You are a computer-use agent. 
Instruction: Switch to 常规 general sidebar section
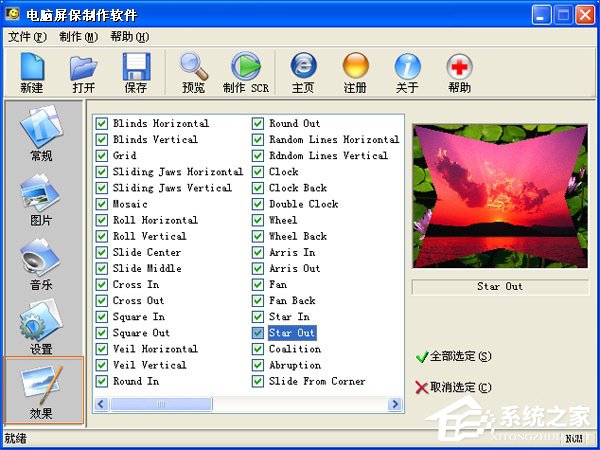coord(41,135)
